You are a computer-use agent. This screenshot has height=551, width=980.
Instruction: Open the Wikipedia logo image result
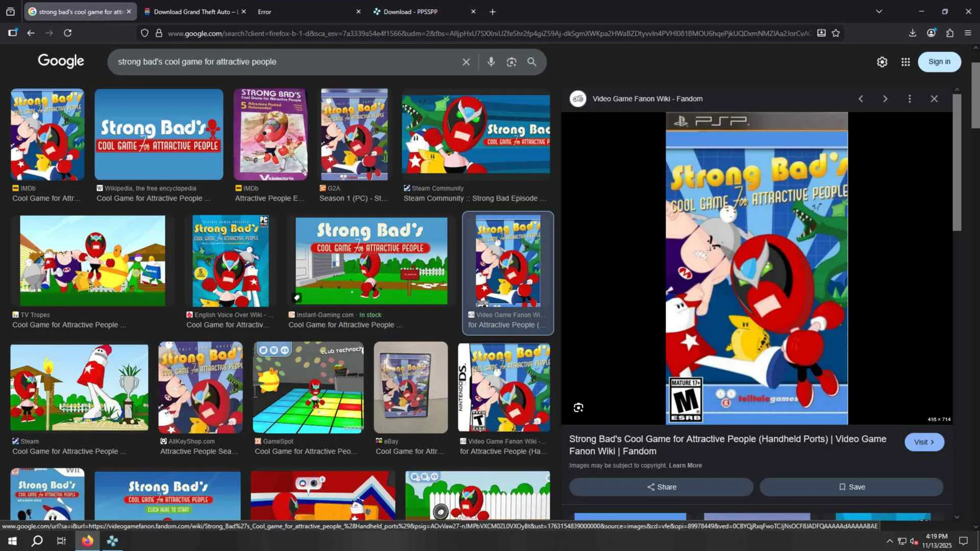159,135
